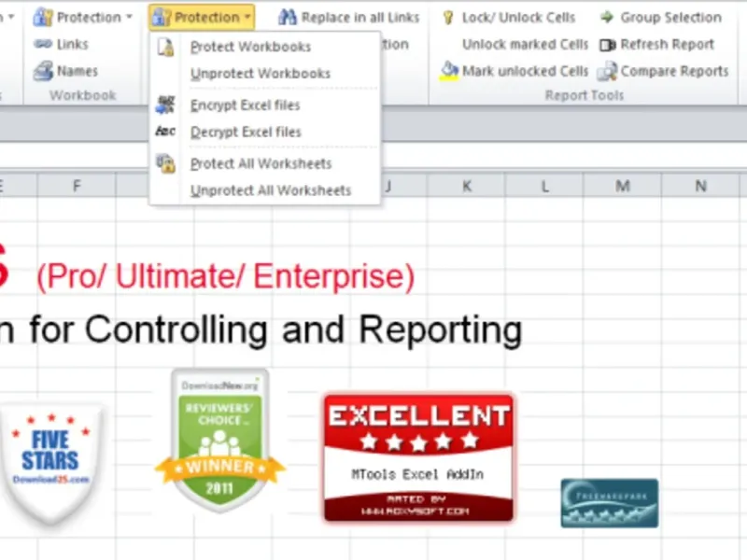
Task: Click the Workbook group Protection icon
Action: [43, 18]
